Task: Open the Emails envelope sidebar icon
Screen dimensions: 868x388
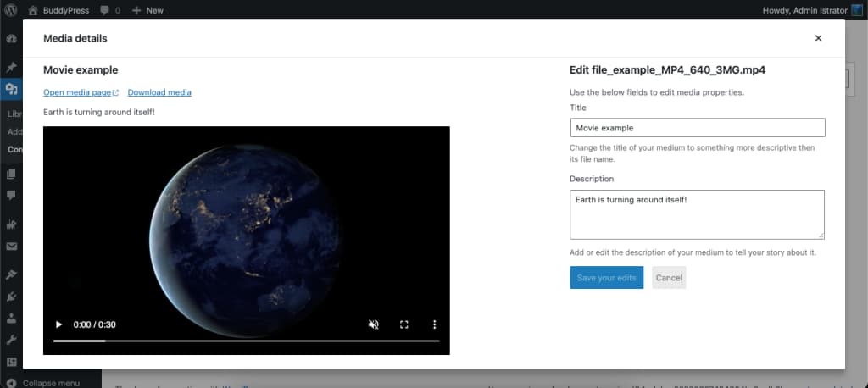Action: coord(11,247)
